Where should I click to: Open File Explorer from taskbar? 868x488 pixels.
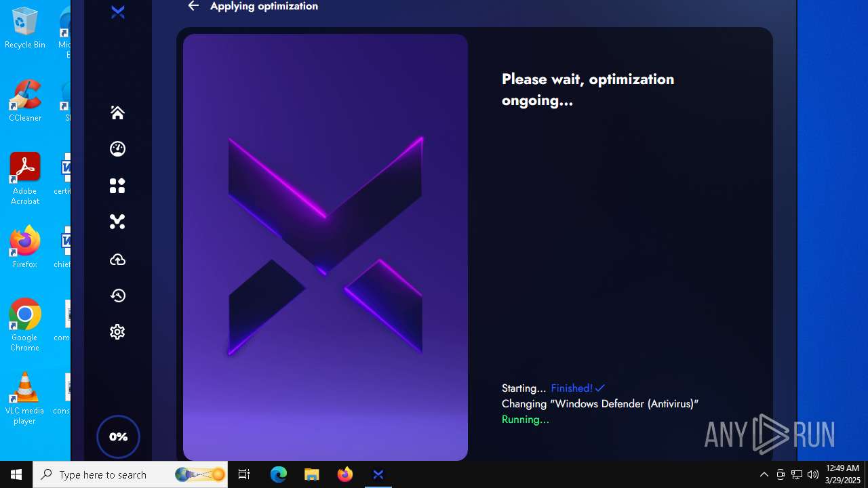point(312,474)
